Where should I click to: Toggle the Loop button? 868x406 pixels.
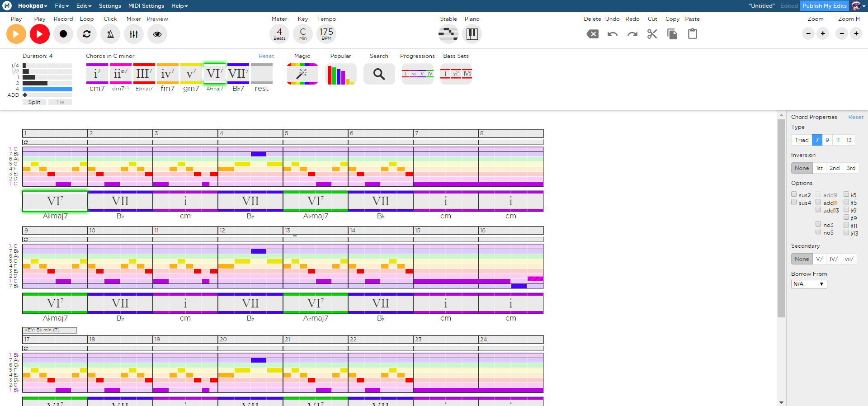87,34
